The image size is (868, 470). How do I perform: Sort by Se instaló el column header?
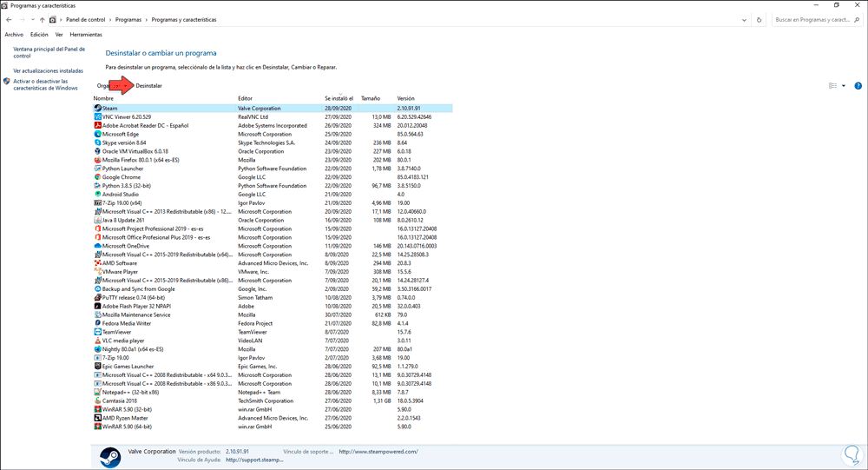(339, 99)
